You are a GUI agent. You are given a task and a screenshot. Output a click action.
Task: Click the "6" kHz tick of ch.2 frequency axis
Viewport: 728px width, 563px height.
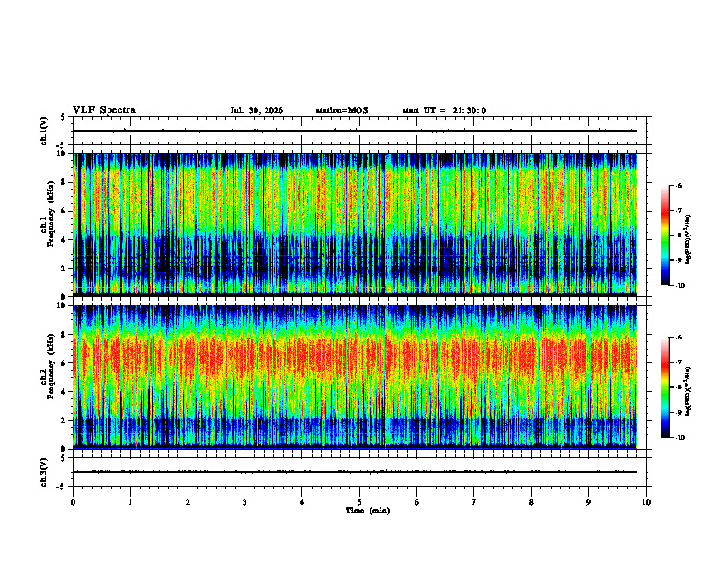[x=63, y=363]
